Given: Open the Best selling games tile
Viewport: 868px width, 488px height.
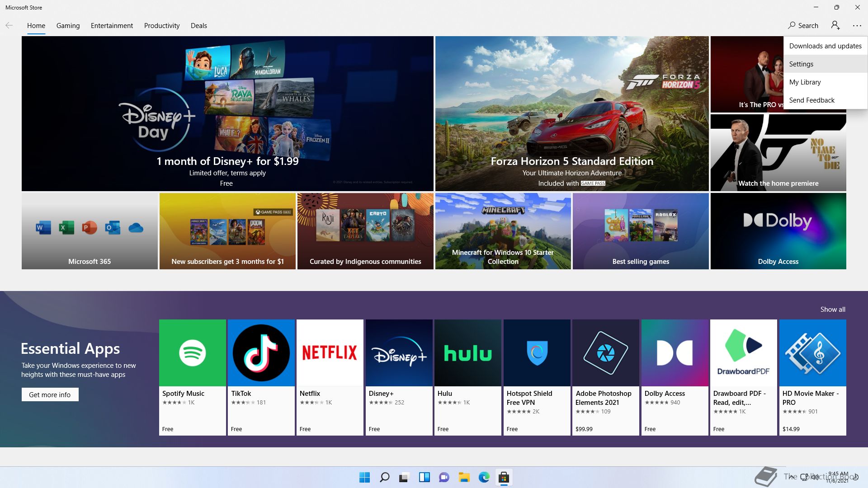Looking at the screenshot, I should coord(641,231).
